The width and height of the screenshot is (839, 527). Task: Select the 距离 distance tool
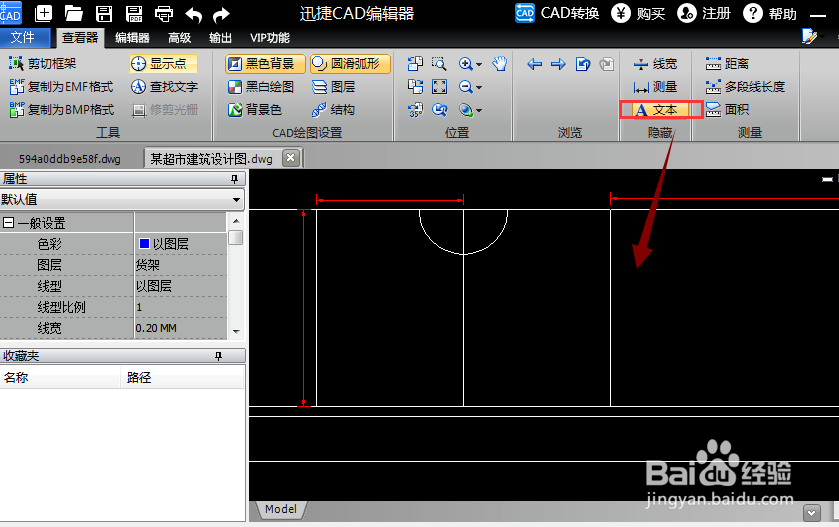coord(727,64)
